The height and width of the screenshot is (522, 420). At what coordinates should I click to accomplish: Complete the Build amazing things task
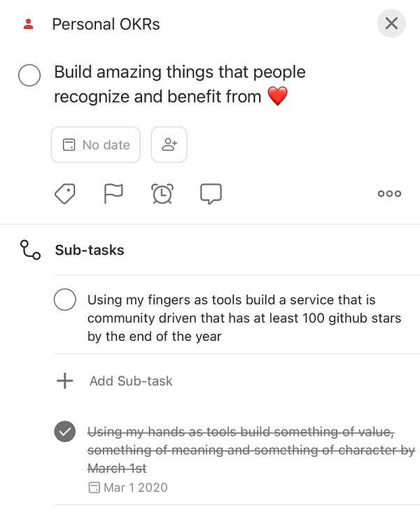29,76
